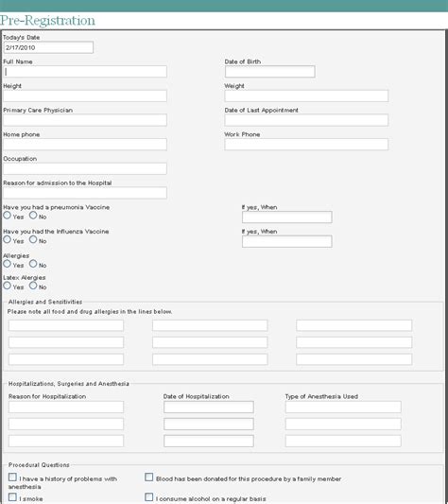Focus the Full Name text field
This screenshot has height=504, width=448.
[x=85, y=71]
